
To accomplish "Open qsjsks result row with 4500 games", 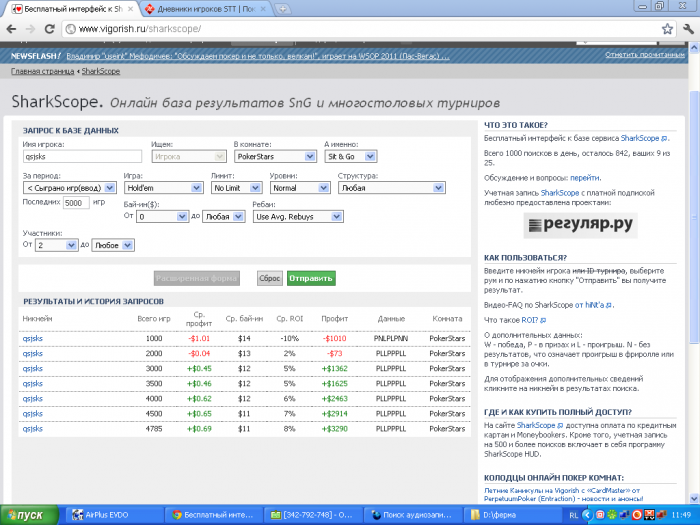I will point(33,414).
